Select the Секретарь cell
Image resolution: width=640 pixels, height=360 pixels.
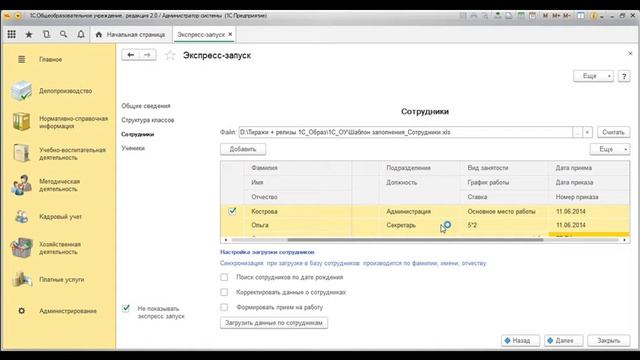point(420,225)
